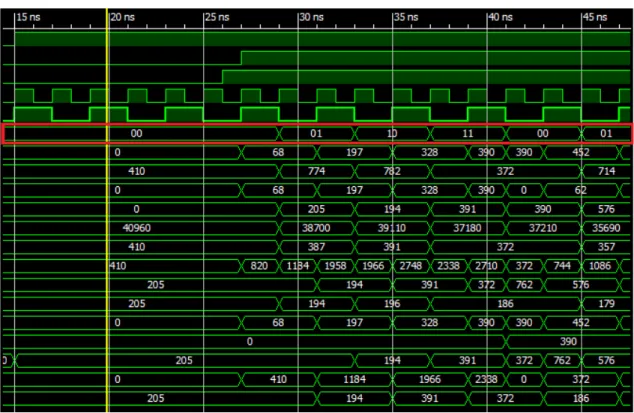Image resolution: width=634 pixels, height=413 pixels.
Task: Click the 20 ns time ruler marker
Action: pos(123,17)
